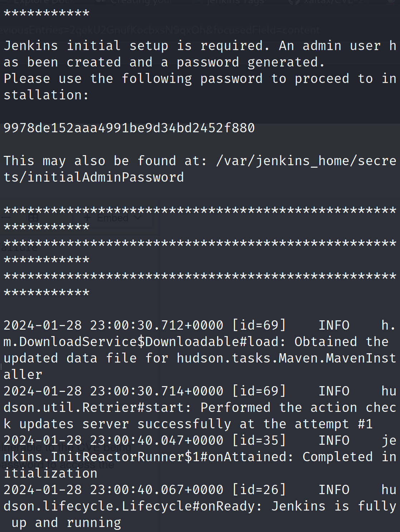
Task: Click the faint table grid icon beside Embed
Action: tap(33, 217)
